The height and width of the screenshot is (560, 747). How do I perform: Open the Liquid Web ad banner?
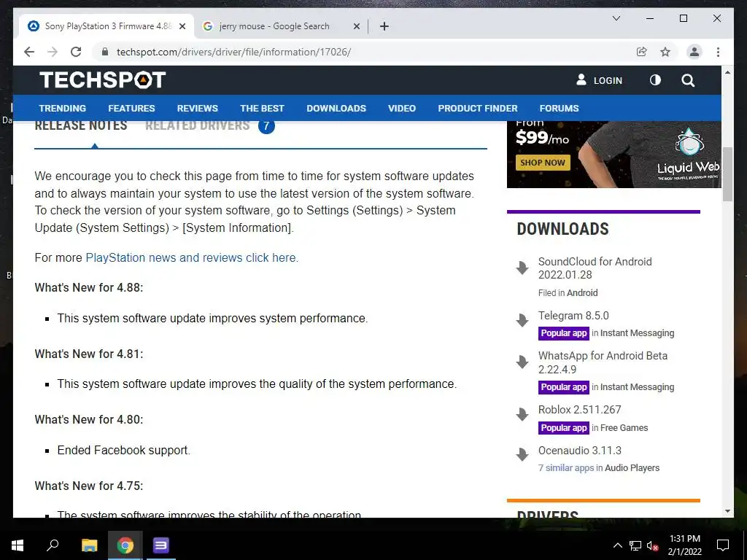614,155
